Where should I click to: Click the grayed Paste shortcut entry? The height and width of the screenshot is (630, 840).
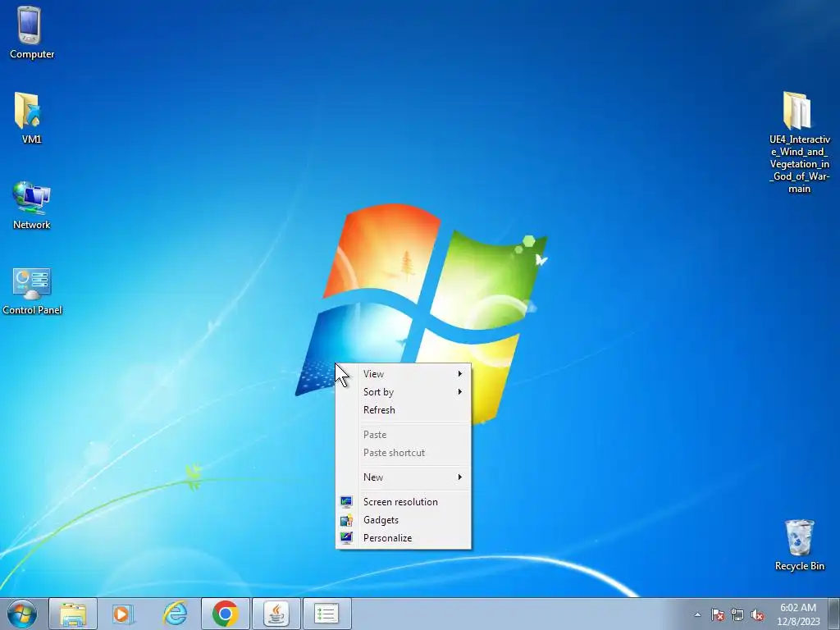404,453
